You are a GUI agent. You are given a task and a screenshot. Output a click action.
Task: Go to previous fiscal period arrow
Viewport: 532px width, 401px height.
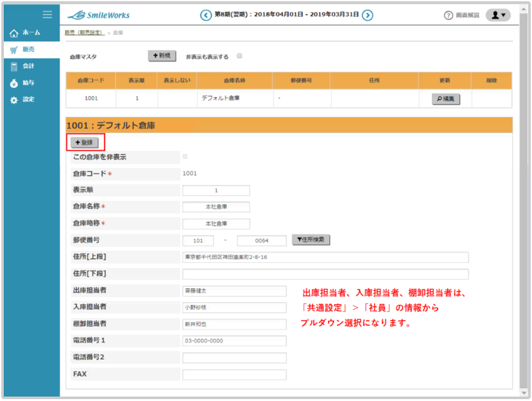[205, 15]
